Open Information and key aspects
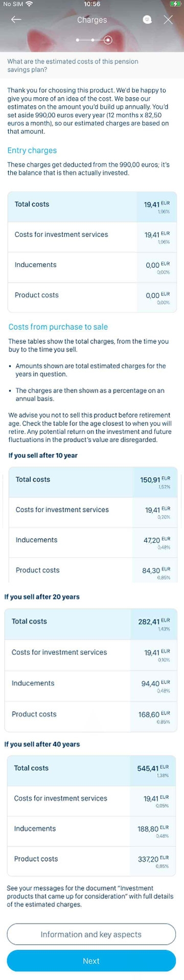The height and width of the screenshot is (980, 184). [91, 934]
